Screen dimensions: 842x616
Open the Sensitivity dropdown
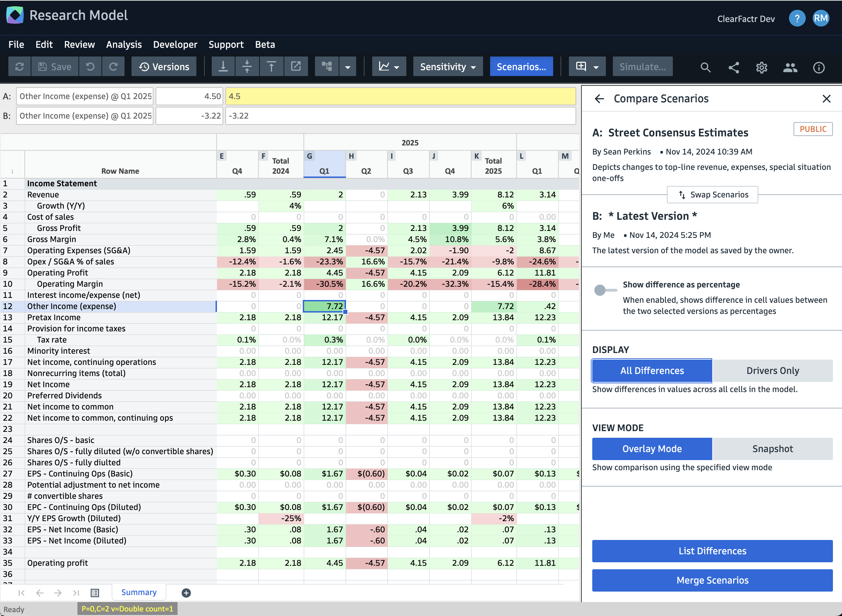(448, 67)
